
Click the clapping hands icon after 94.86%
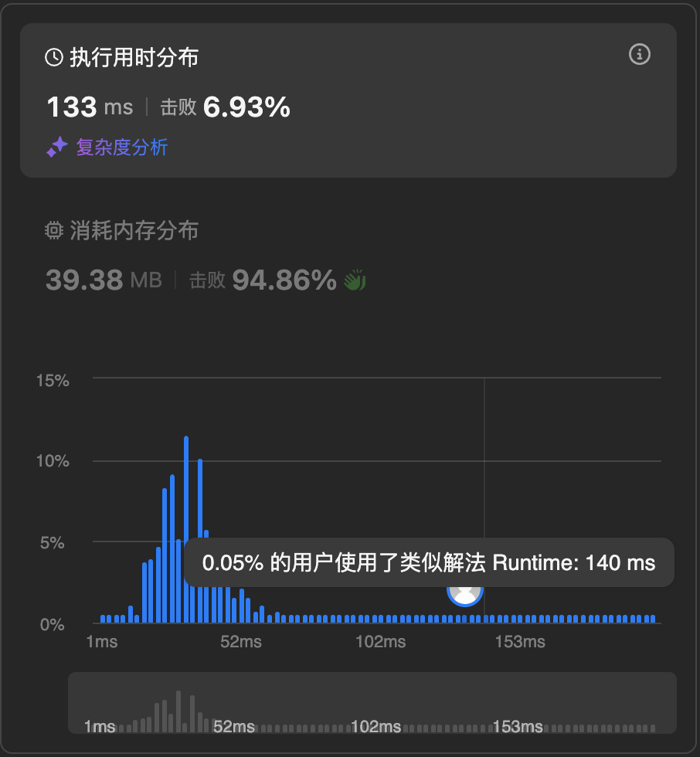[x=355, y=280]
